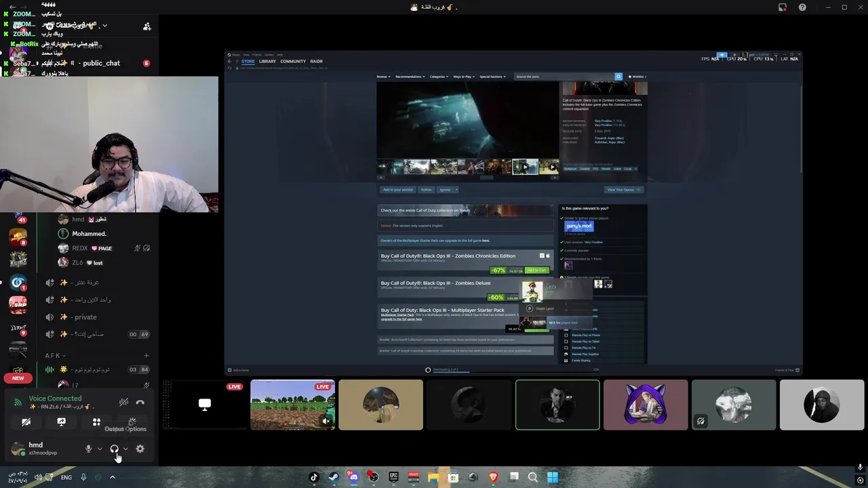868x488 pixels.
Task: Open the private voice channel
Action: [x=85, y=317]
